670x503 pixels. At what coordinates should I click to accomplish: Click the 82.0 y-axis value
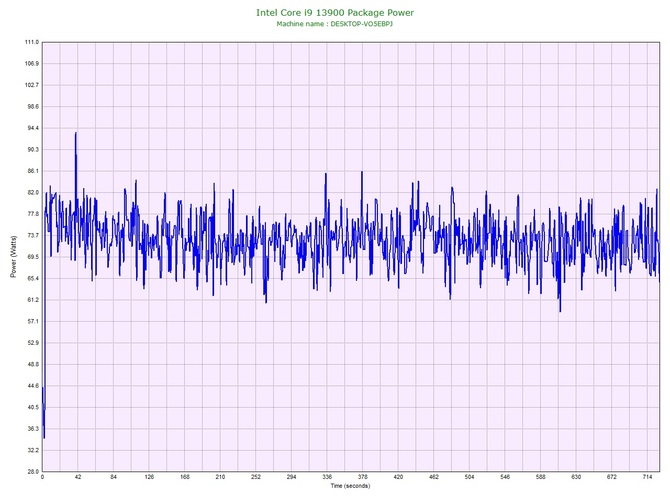[33, 193]
